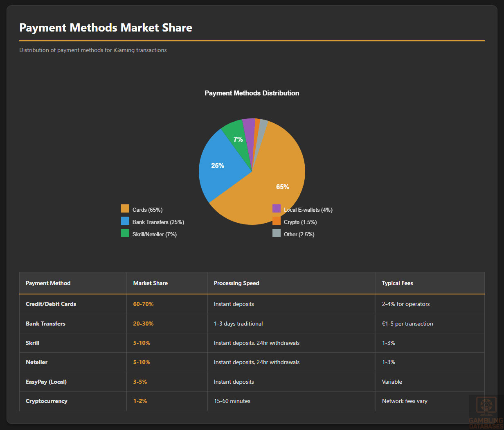This screenshot has height=430, width=504.
Task: Click the Cards orange legend swatch
Action: click(x=125, y=209)
